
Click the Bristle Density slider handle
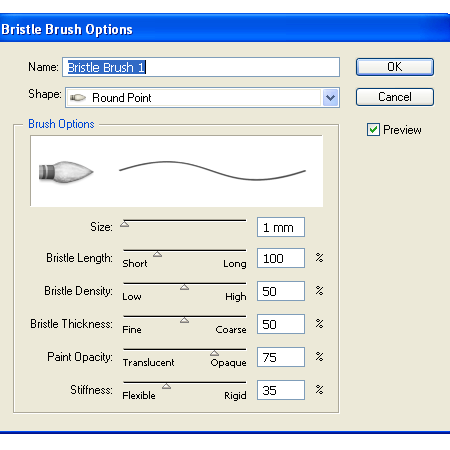[x=184, y=287]
